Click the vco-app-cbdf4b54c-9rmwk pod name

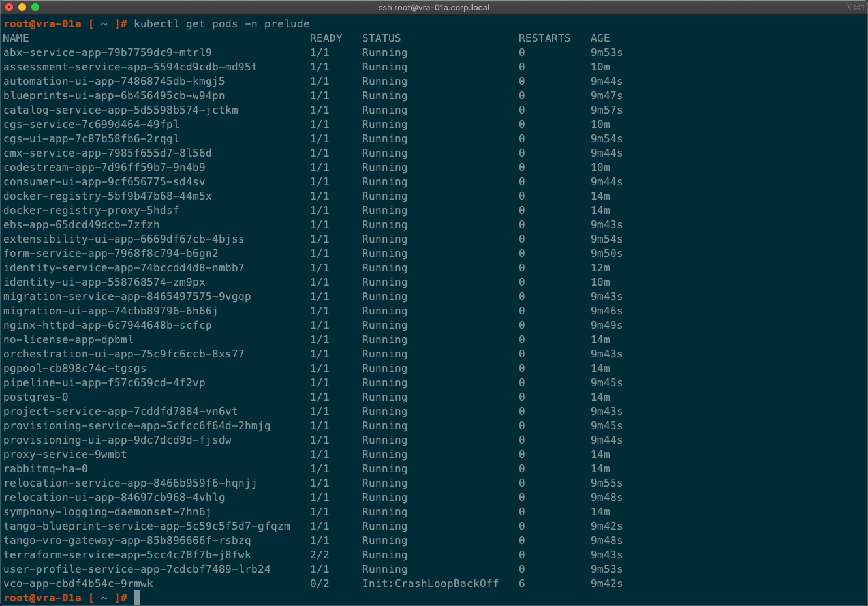[x=78, y=583]
